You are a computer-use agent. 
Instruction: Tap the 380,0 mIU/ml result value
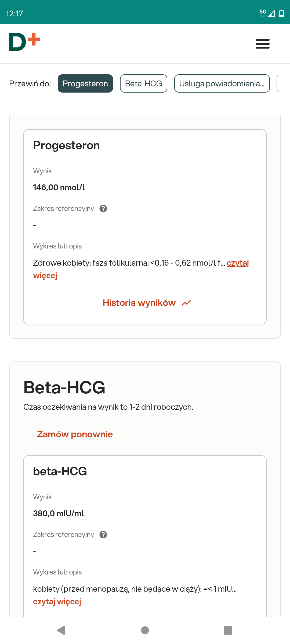coord(58,513)
